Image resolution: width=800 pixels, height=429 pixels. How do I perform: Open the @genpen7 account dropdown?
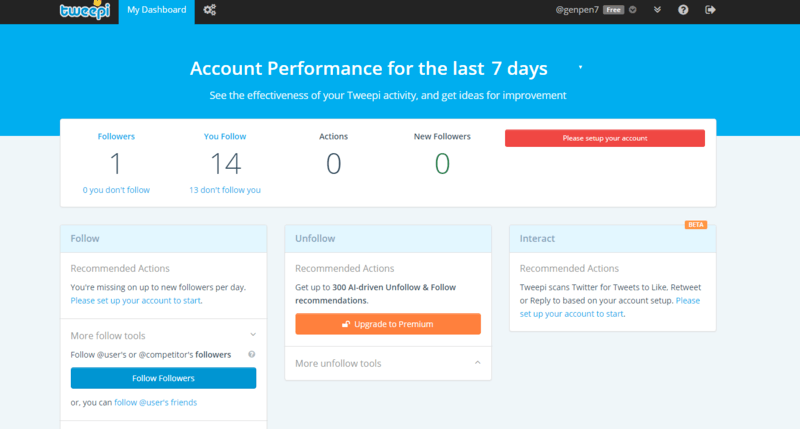point(577,10)
